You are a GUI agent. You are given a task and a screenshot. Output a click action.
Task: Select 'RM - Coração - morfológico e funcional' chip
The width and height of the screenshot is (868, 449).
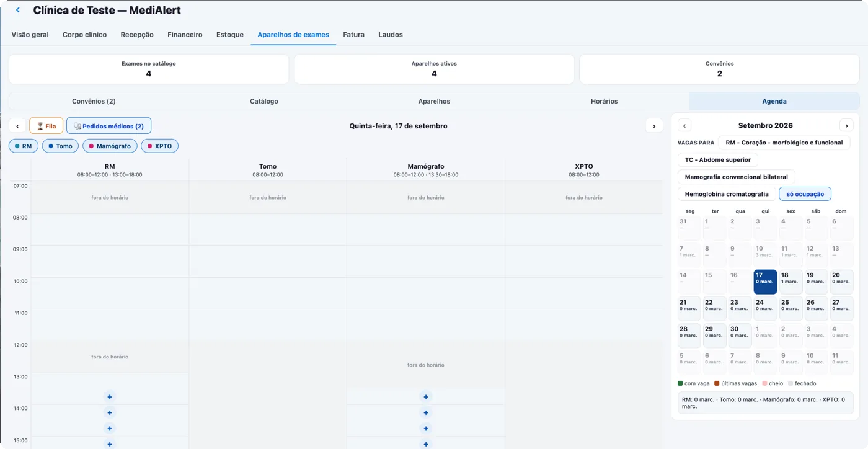point(784,143)
